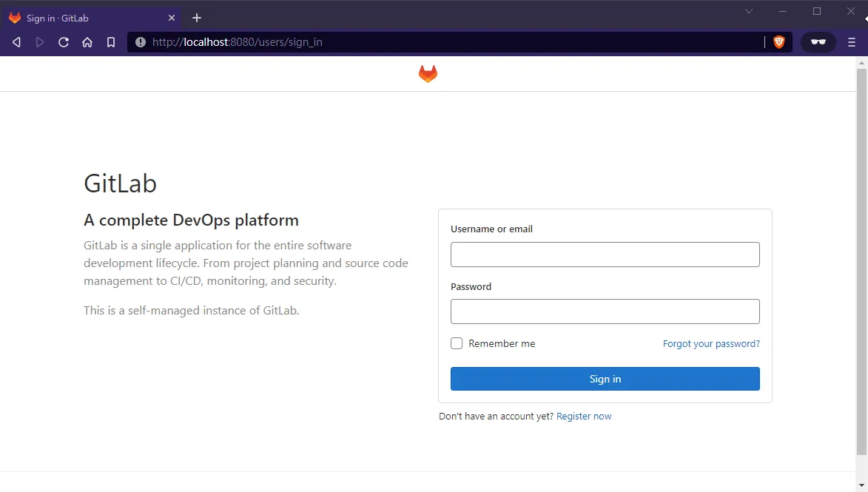Click the browser home icon
The height and width of the screenshot is (492, 868).
(x=87, y=42)
